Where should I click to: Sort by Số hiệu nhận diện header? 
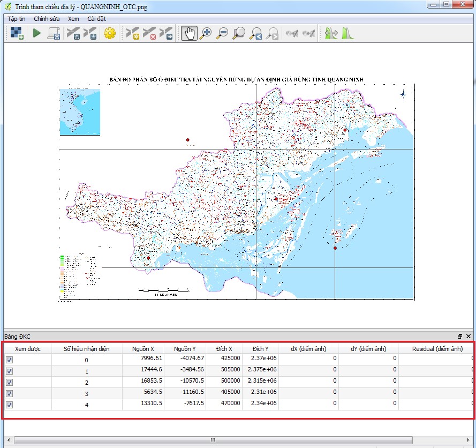(87, 349)
